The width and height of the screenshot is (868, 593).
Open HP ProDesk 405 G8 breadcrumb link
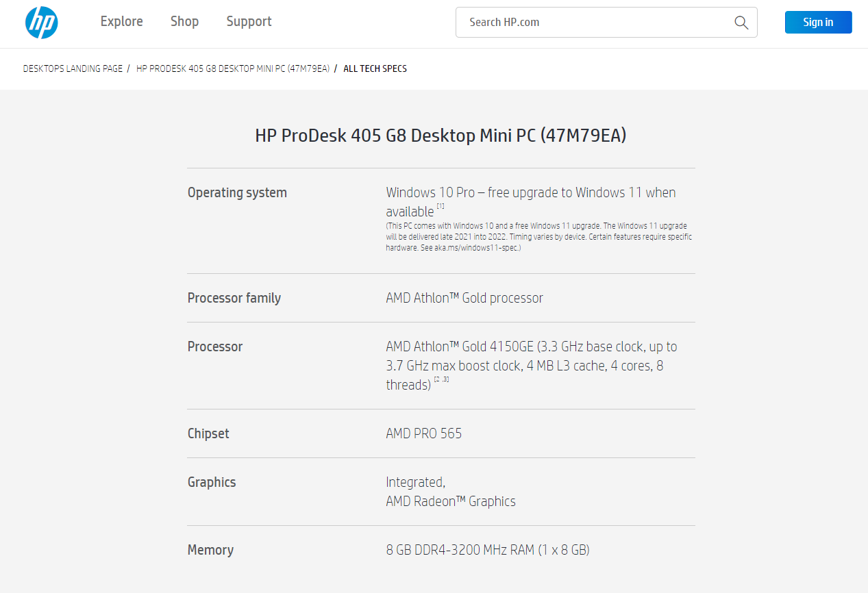click(x=233, y=68)
